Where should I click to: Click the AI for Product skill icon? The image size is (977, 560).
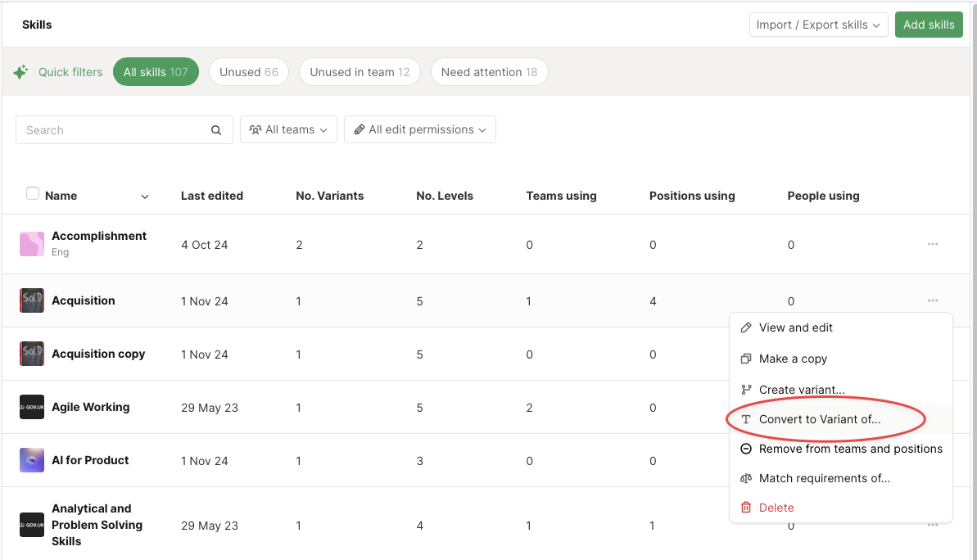point(32,460)
